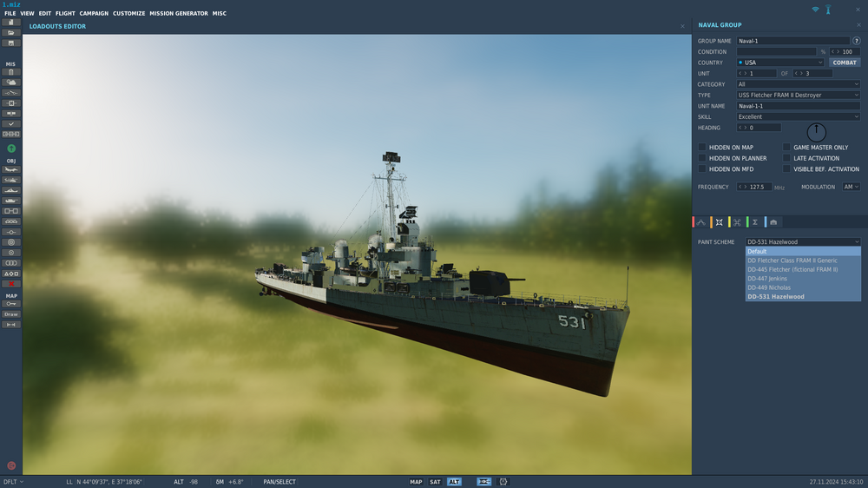
Task: Open the FLIGHT menu
Action: pos(65,13)
